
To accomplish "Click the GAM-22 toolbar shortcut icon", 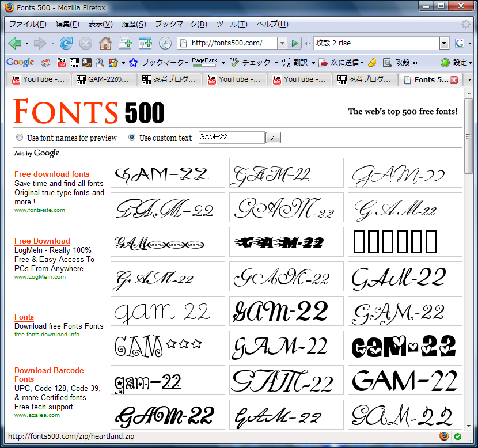I will coord(74,63).
